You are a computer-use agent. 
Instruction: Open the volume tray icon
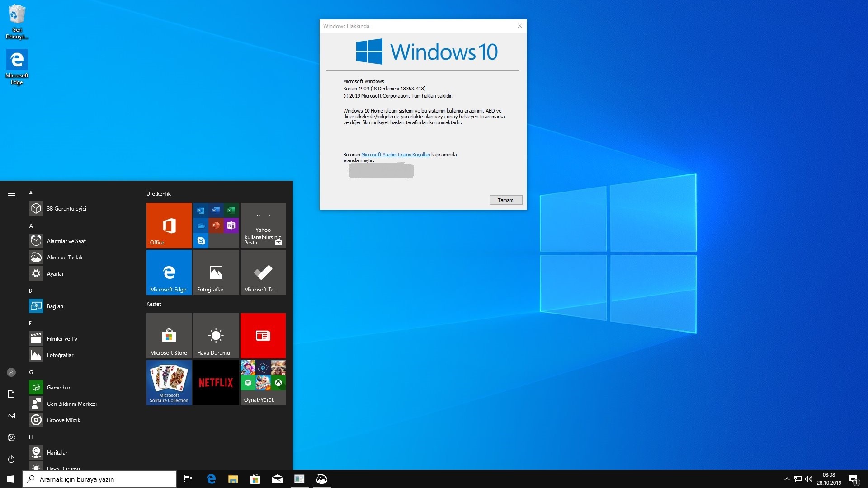pos(809,479)
